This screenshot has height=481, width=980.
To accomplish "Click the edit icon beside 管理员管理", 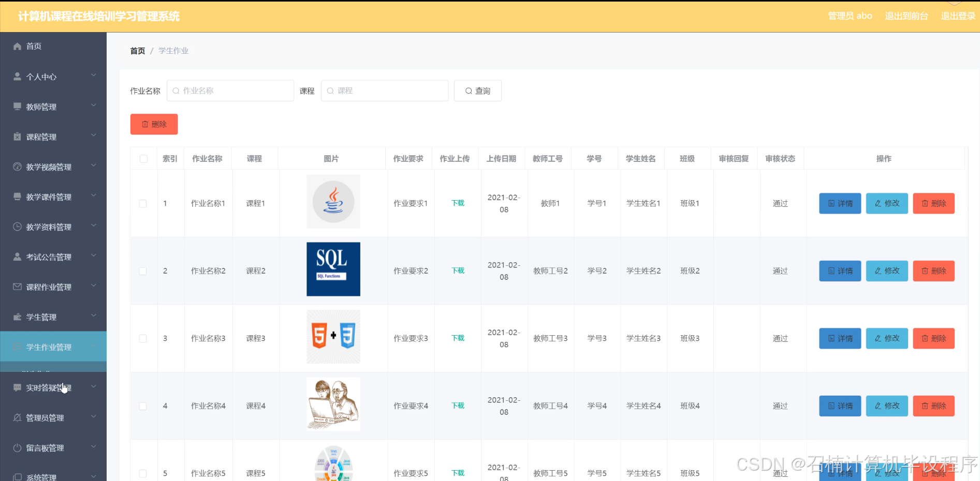I will click(x=17, y=417).
